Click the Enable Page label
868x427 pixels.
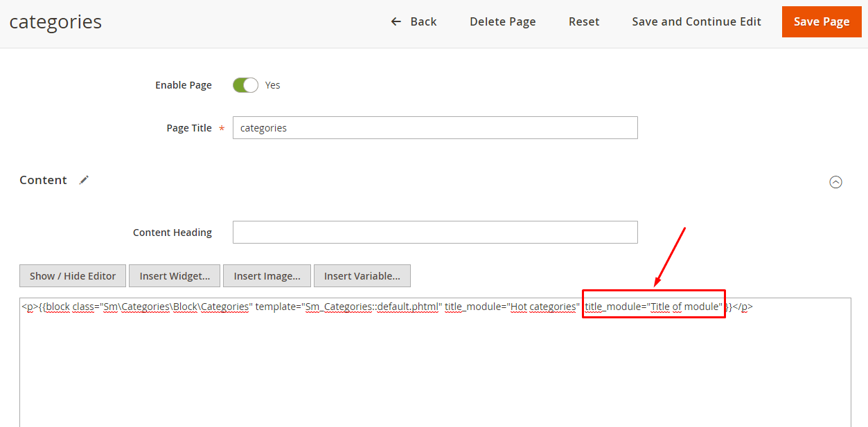[184, 85]
